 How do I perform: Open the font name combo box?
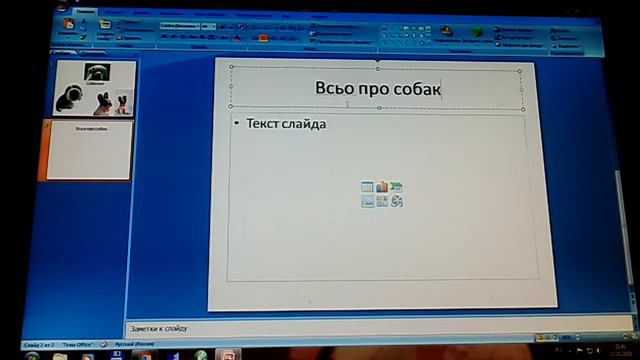(180, 26)
